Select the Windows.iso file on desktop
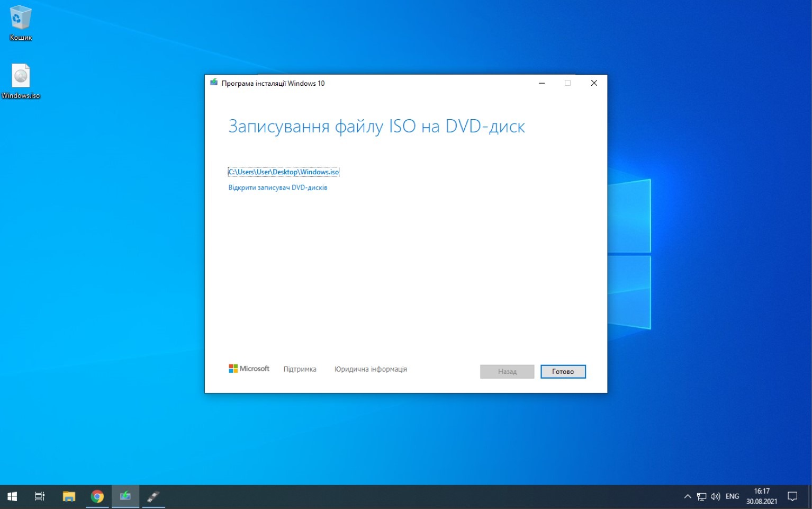The height and width of the screenshot is (509, 812). (21, 82)
